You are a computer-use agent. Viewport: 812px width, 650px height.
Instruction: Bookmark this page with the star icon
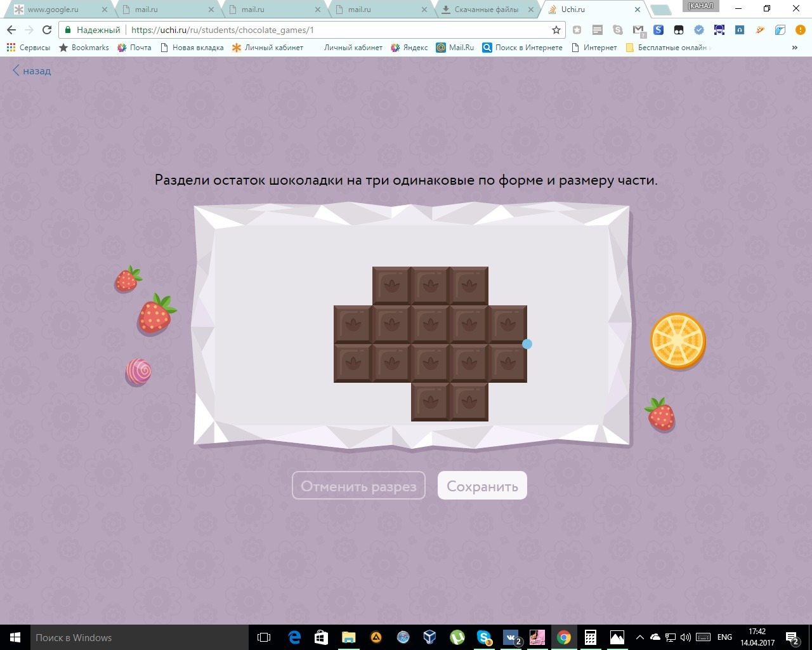point(556,30)
